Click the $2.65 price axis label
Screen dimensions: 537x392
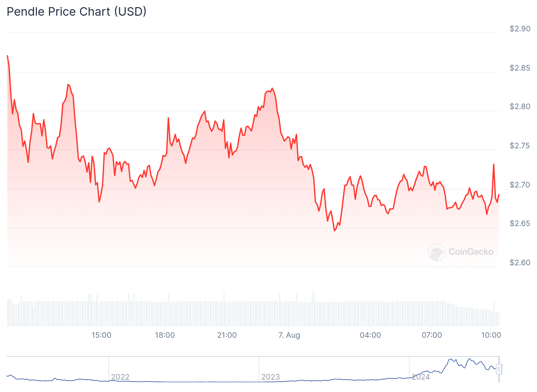click(520, 223)
